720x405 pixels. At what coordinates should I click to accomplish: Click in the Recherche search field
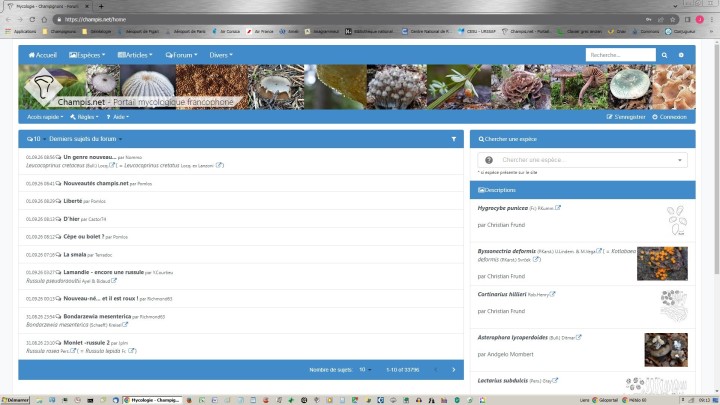[620, 55]
